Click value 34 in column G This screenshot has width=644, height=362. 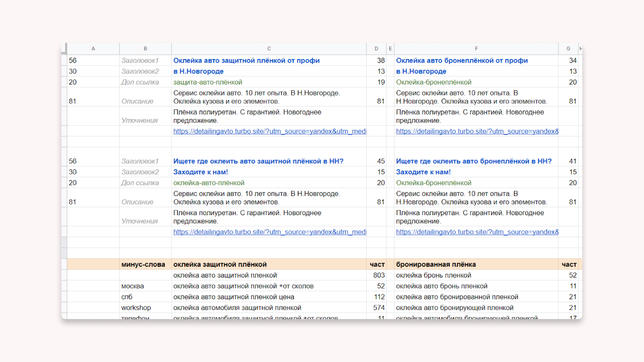(573, 60)
